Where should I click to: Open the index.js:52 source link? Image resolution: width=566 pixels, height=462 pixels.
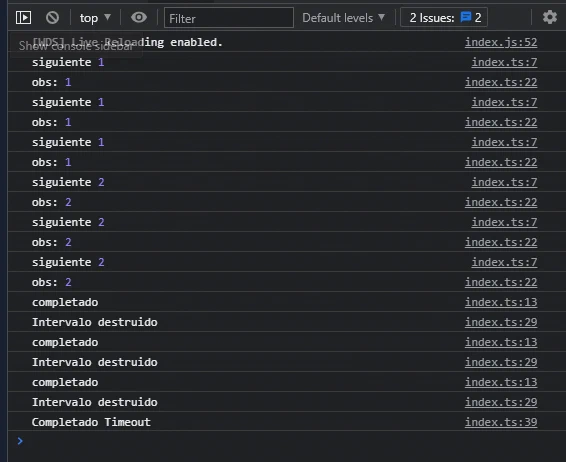coord(501,42)
